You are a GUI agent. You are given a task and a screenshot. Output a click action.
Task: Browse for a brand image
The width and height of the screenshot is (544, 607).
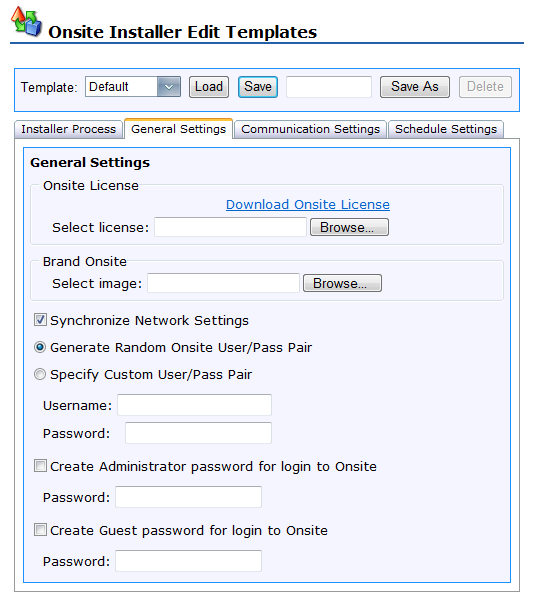point(342,283)
